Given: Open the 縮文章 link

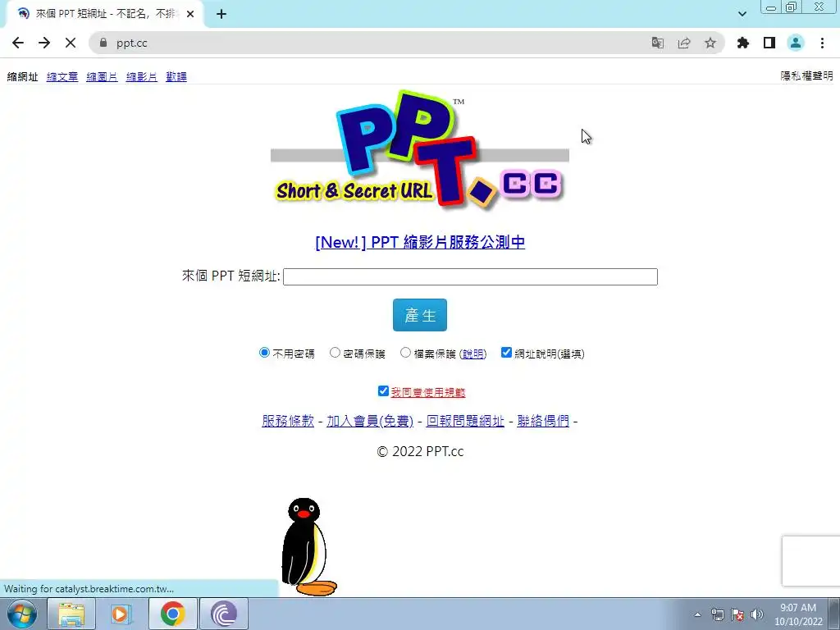Looking at the screenshot, I should (62, 76).
